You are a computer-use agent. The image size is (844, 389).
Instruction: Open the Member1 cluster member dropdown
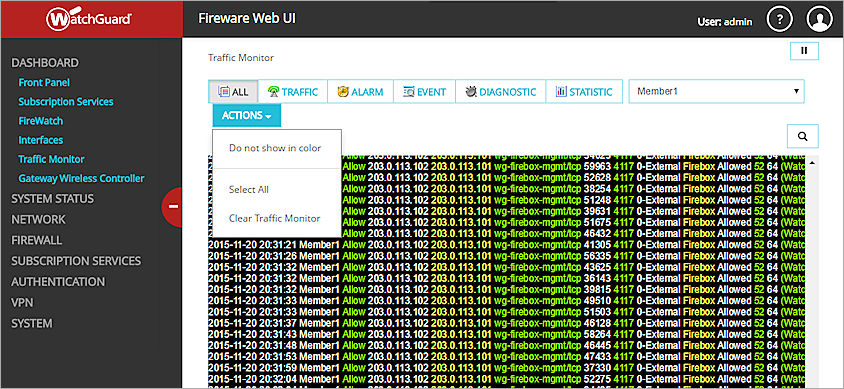point(716,91)
